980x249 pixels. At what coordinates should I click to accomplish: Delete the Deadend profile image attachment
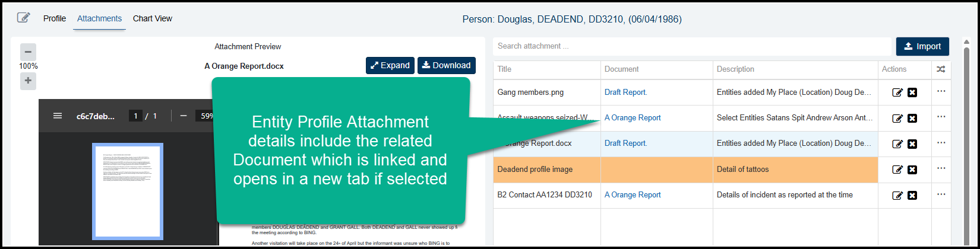point(912,170)
